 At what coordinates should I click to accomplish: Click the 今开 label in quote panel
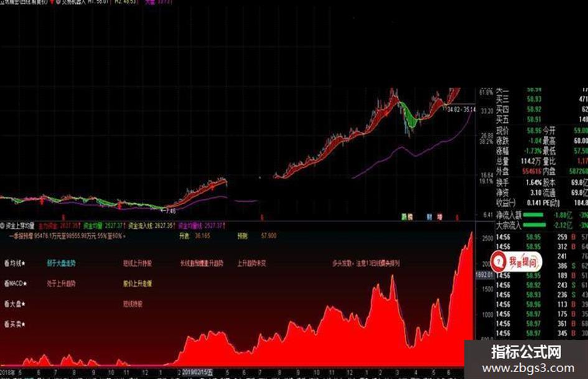pyautogui.click(x=549, y=131)
